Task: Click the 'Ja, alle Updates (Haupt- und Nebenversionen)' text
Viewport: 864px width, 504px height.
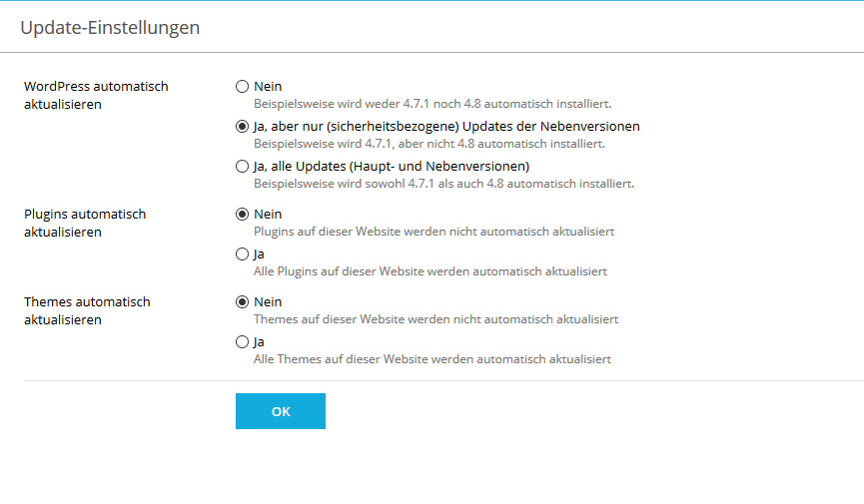Action: [391, 167]
